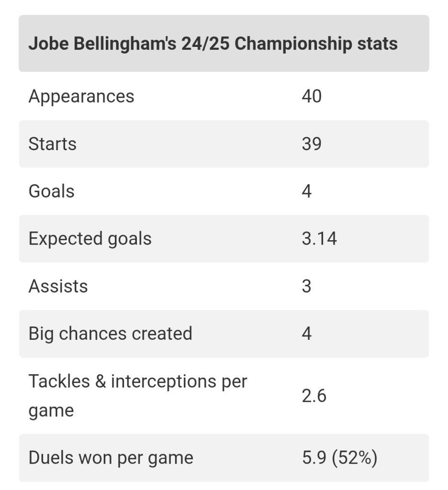Image resolution: width=448 pixels, height=490 pixels.
Task: Select the Assists row label
Action: point(58,286)
